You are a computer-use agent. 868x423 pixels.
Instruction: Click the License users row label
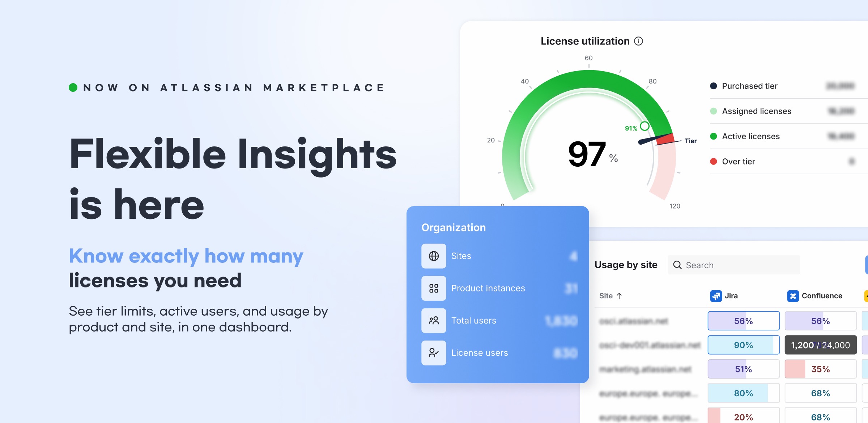[480, 353]
